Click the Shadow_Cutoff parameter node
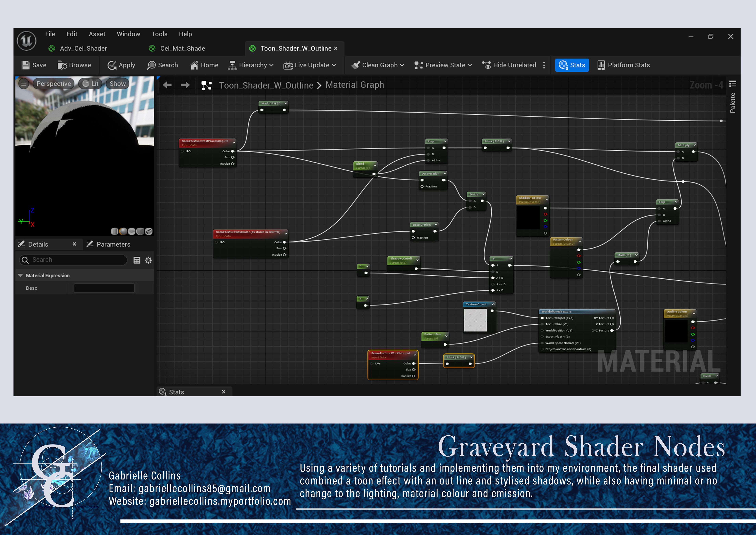This screenshot has width=756, height=535. coord(404,264)
